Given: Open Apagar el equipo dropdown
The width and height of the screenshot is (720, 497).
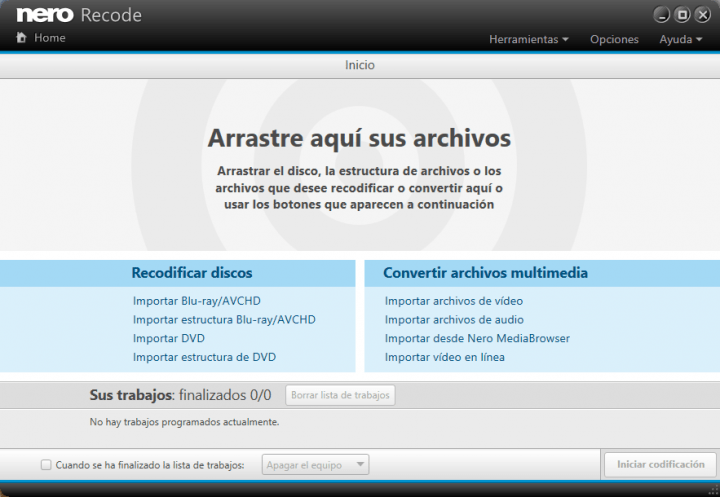Looking at the screenshot, I should 315,465.
